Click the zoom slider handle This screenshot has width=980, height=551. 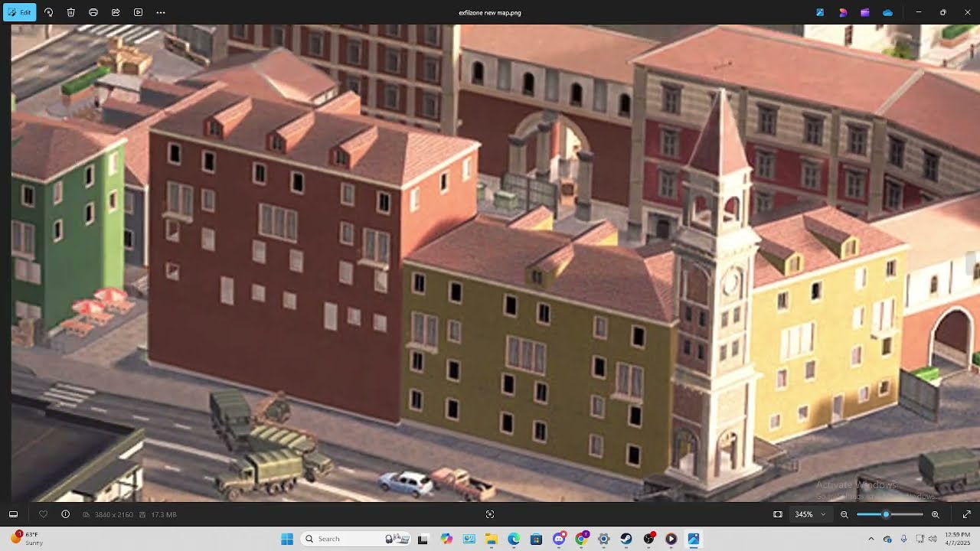[886, 514]
